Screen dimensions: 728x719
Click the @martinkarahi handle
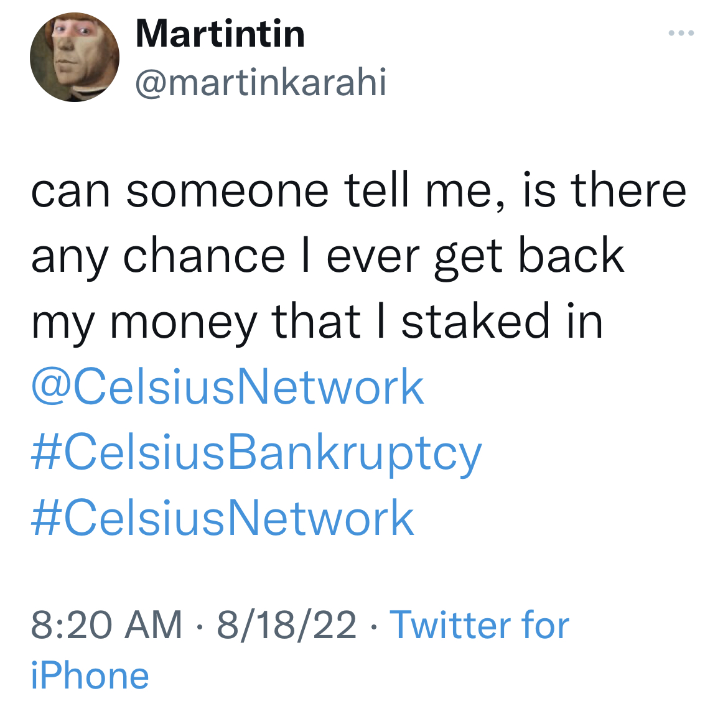[x=261, y=82]
